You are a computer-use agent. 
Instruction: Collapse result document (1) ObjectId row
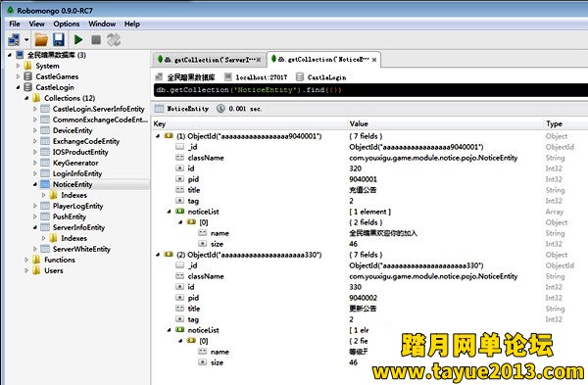pos(158,136)
